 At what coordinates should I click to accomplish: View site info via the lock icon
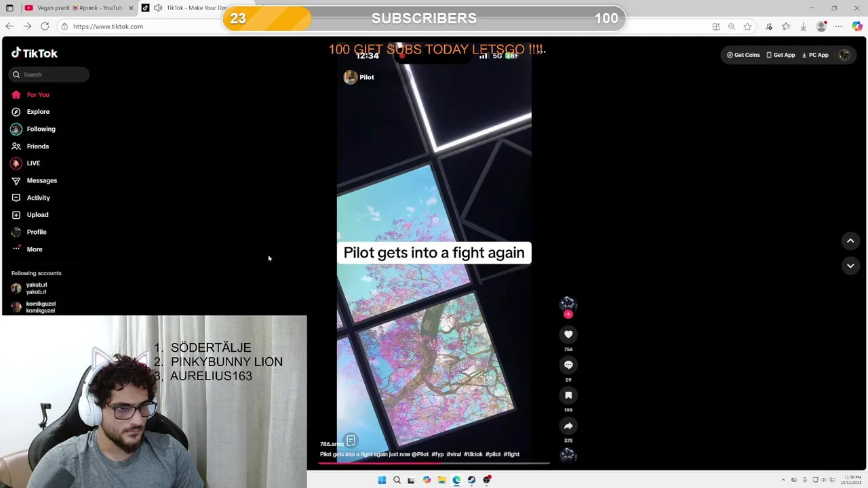point(64,26)
